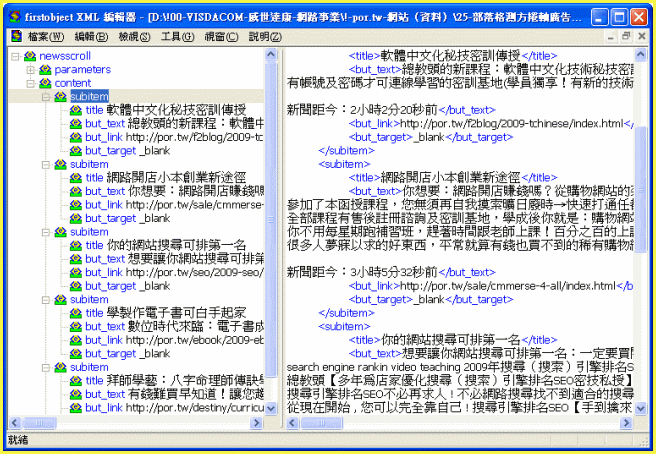This screenshot has width=656, height=457.
Task: Collapse the newsscroll root node
Action: click(x=15, y=57)
